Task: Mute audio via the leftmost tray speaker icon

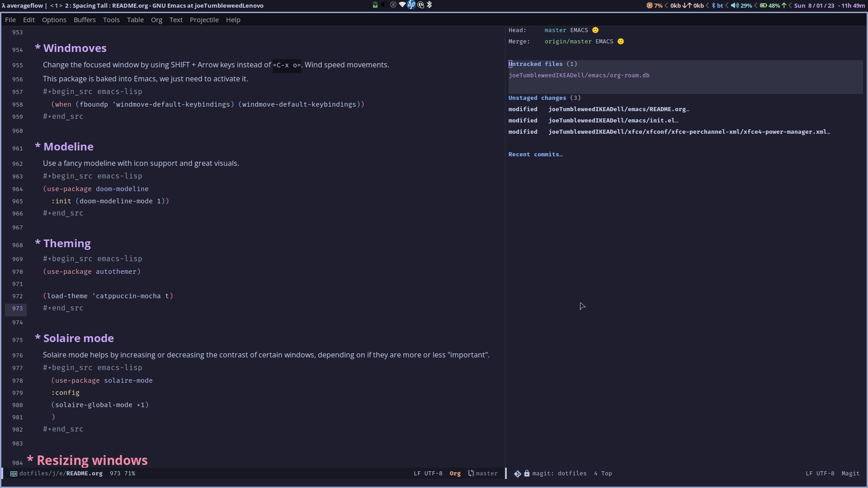Action: pos(383,5)
